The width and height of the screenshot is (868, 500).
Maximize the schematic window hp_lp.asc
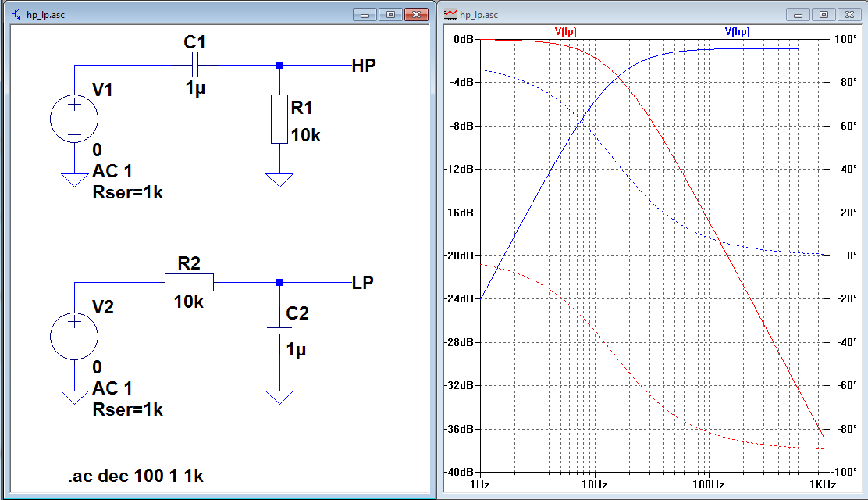[x=390, y=14]
